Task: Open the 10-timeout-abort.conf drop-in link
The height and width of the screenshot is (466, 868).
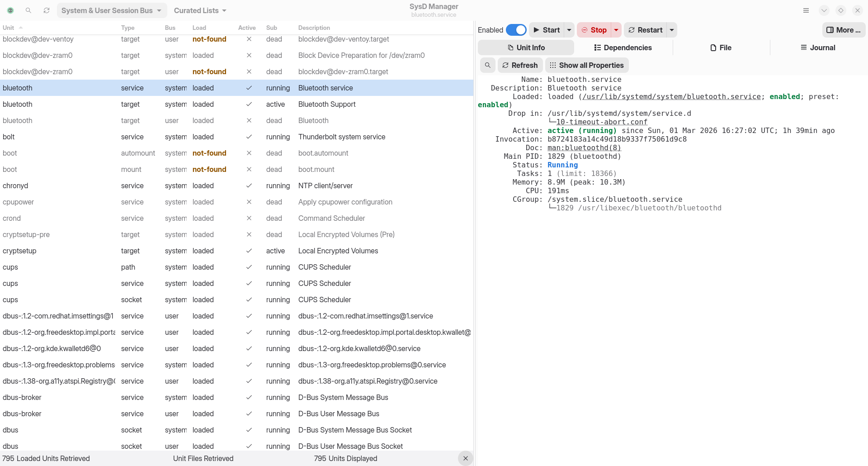Action: pos(602,122)
